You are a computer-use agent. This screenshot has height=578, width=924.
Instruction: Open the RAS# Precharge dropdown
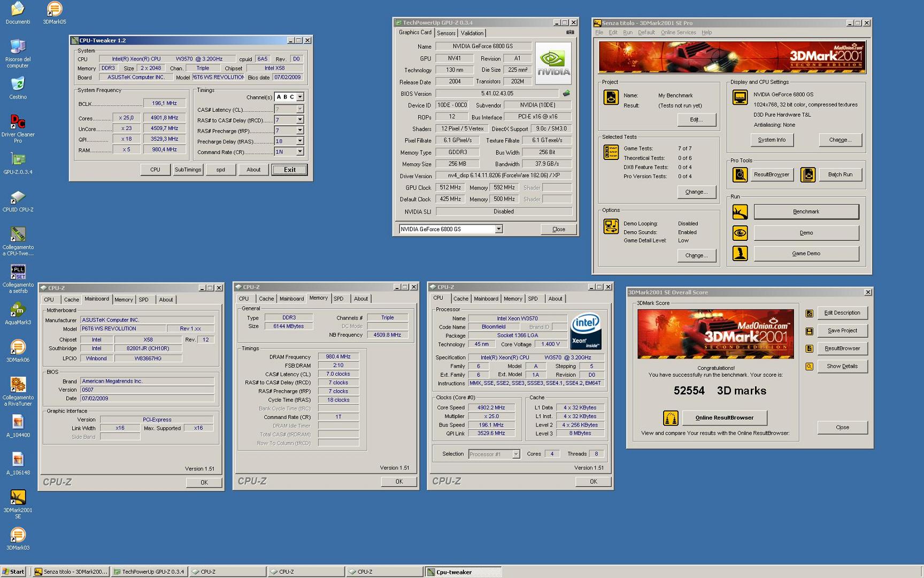point(300,130)
